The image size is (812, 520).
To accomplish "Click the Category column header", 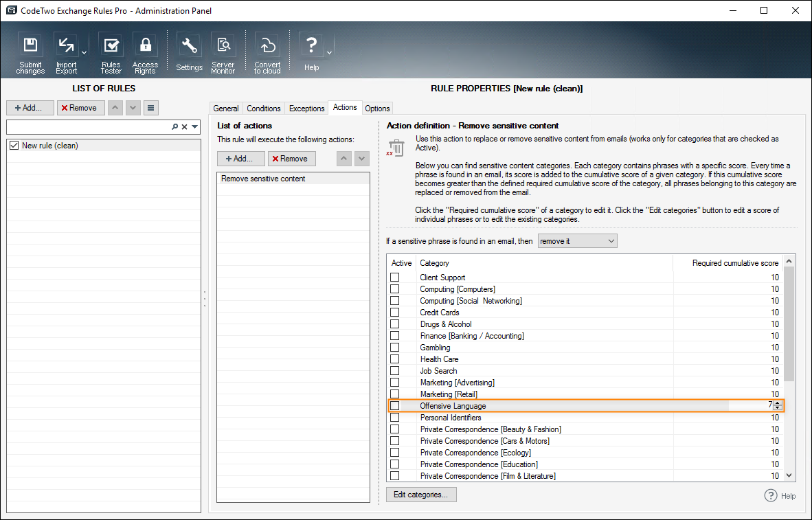I will coord(544,263).
